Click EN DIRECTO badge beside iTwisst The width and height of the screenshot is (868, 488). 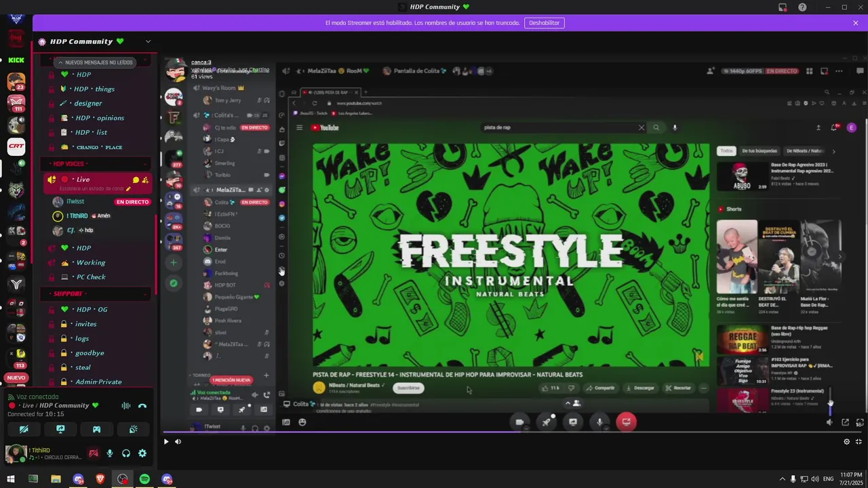coord(132,202)
